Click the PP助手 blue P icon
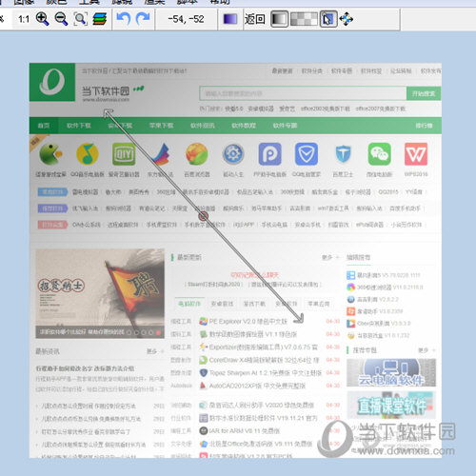 point(269,154)
